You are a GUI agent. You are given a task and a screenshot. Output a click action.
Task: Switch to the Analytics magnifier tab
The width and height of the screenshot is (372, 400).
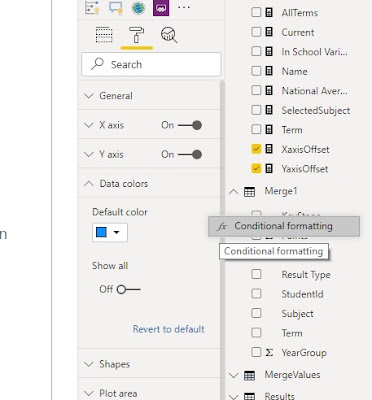point(169,35)
